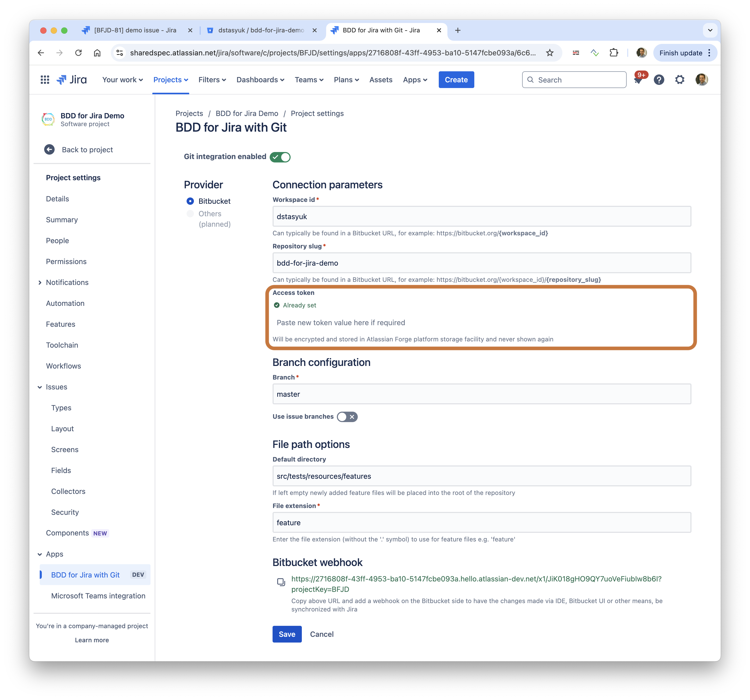
Task: Cancel the settings changes
Action: click(321, 634)
